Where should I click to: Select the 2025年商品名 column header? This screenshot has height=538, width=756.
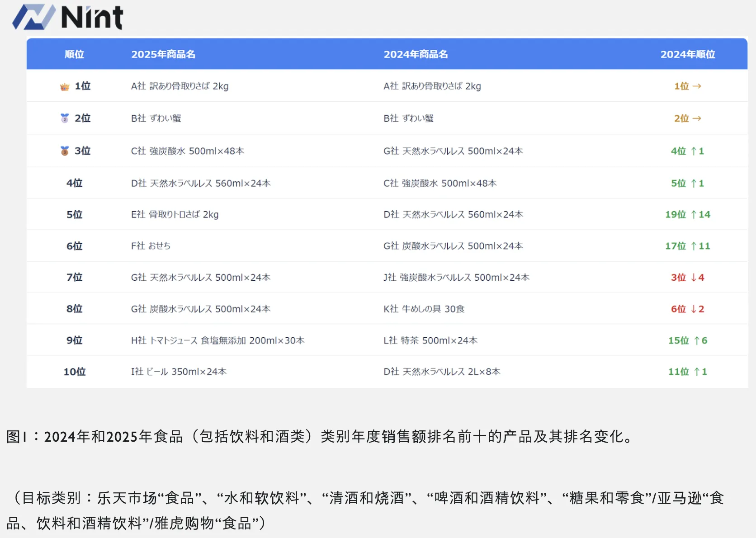pyautogui.click(x=163, y=54)
